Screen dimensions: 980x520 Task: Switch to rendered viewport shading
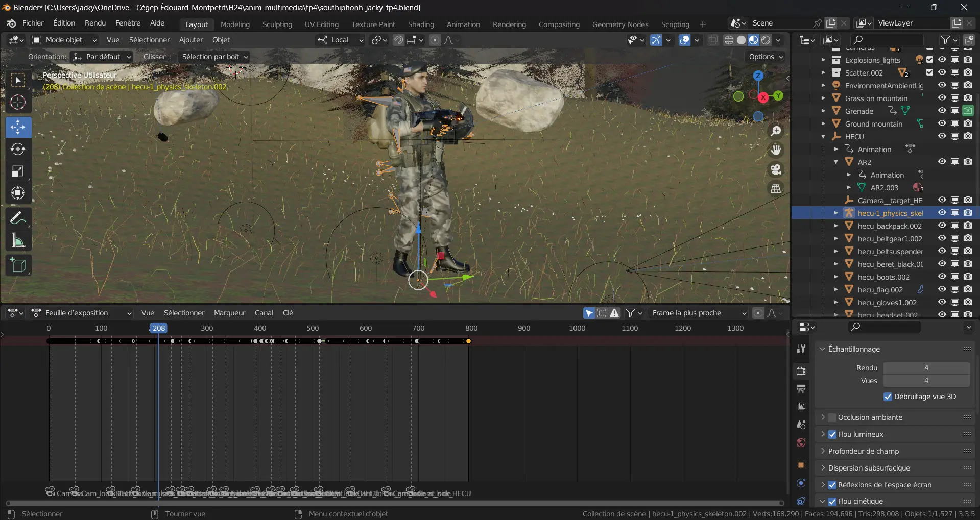click(x=766, y=40)
